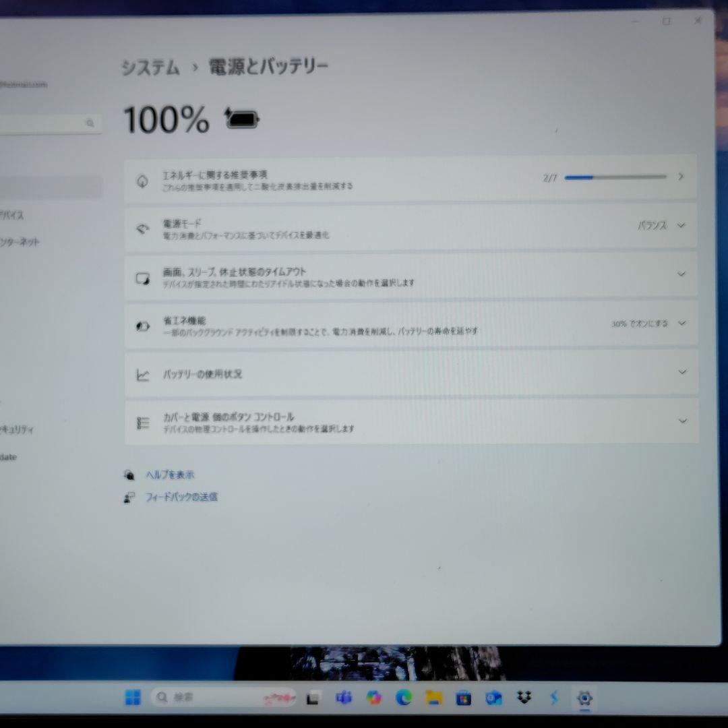This screenshot has height=728, width=728.
Task: Click the lid and power button controls icon
Action: click(x=142, y=422)
